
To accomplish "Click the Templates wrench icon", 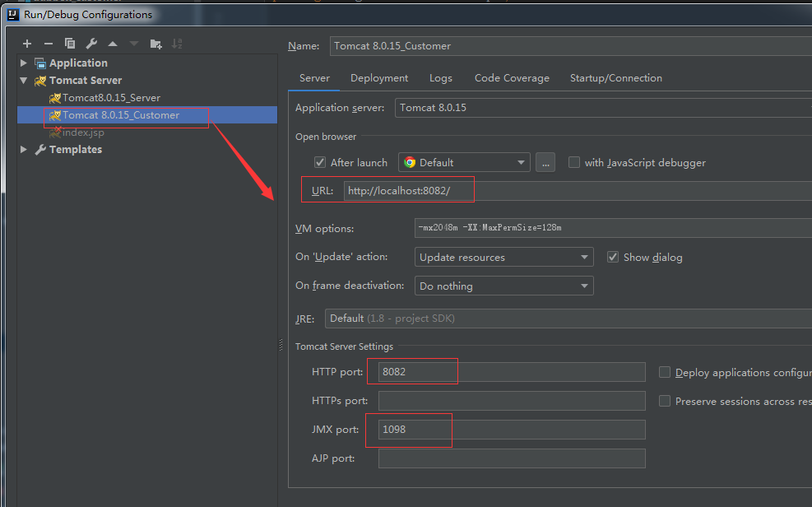I will point(39,150).
